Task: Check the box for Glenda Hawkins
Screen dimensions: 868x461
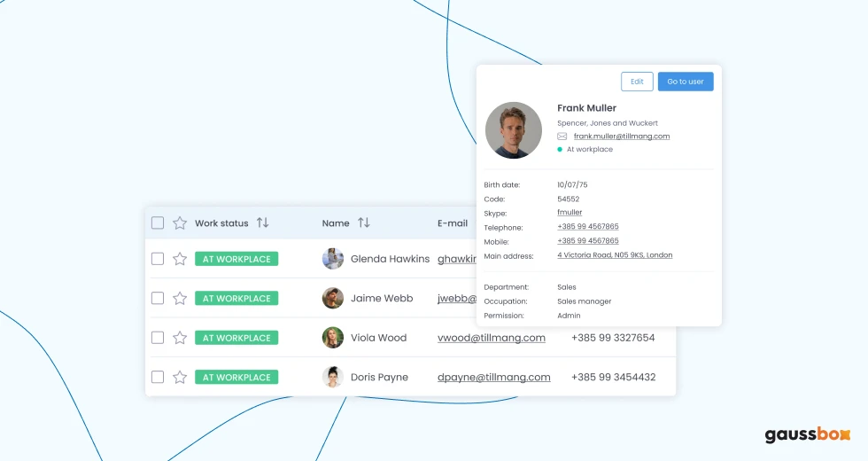Action: (158, 259)
